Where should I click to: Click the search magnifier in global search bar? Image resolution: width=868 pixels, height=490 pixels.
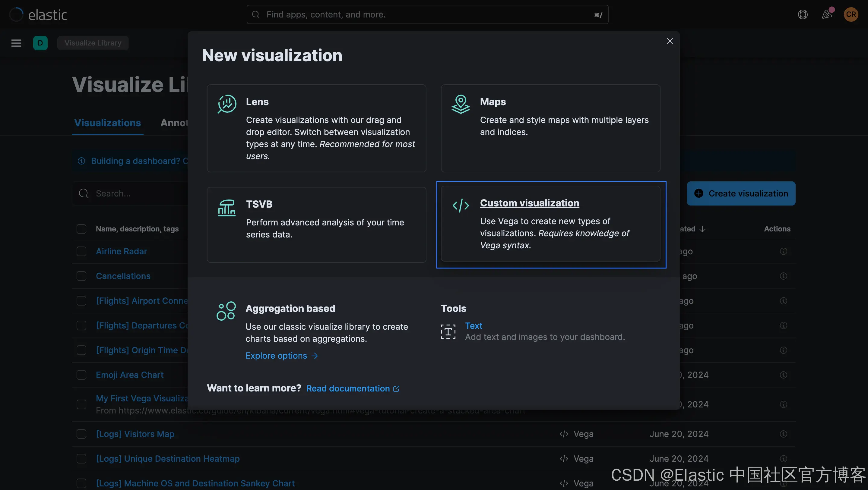tap(256, 14)
